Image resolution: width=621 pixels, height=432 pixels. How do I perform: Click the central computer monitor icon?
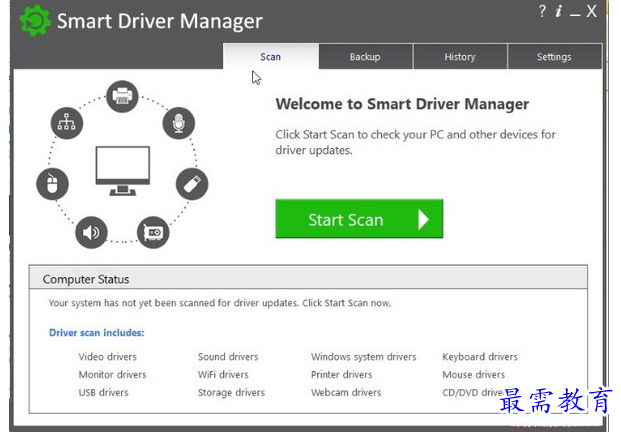pos(122,170)
